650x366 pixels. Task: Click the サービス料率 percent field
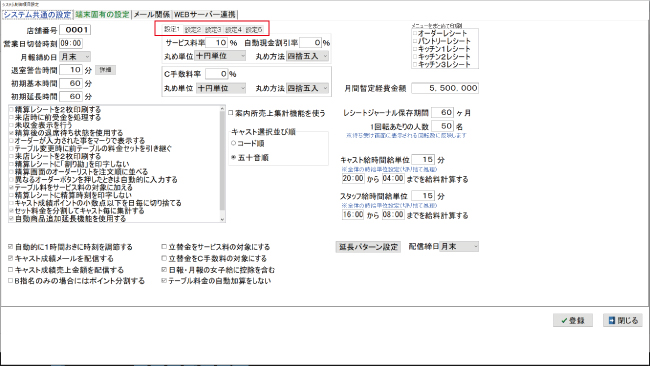tap(216, 42)
